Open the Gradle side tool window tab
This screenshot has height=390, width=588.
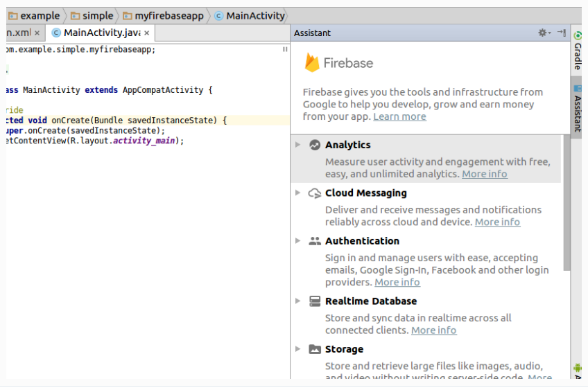[x=577, y=55]
